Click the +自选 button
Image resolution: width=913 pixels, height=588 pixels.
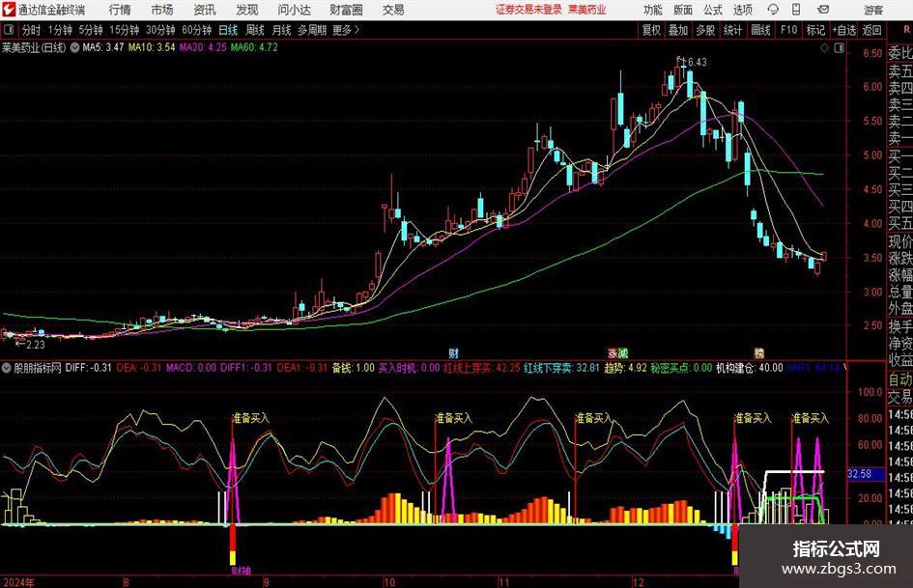[x=843, y=30]
